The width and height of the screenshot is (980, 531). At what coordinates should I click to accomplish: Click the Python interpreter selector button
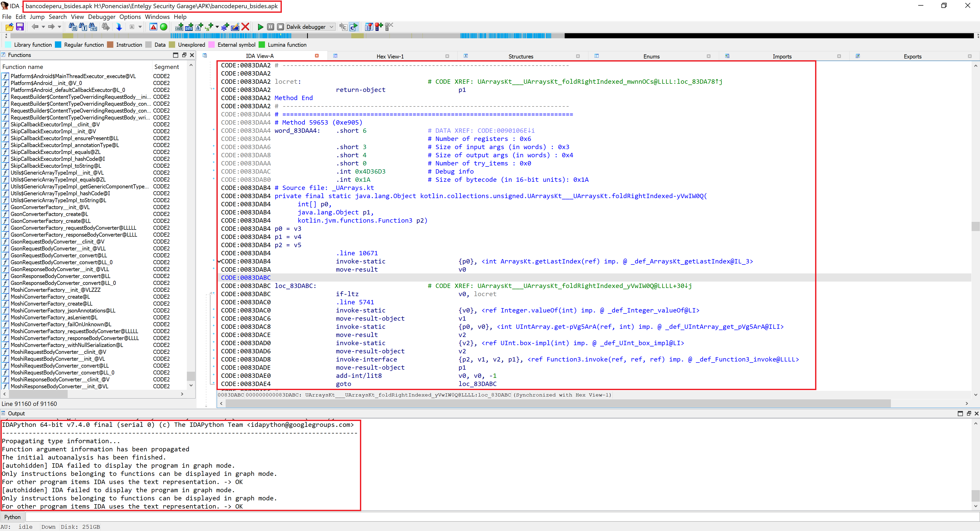coord(13,517)
